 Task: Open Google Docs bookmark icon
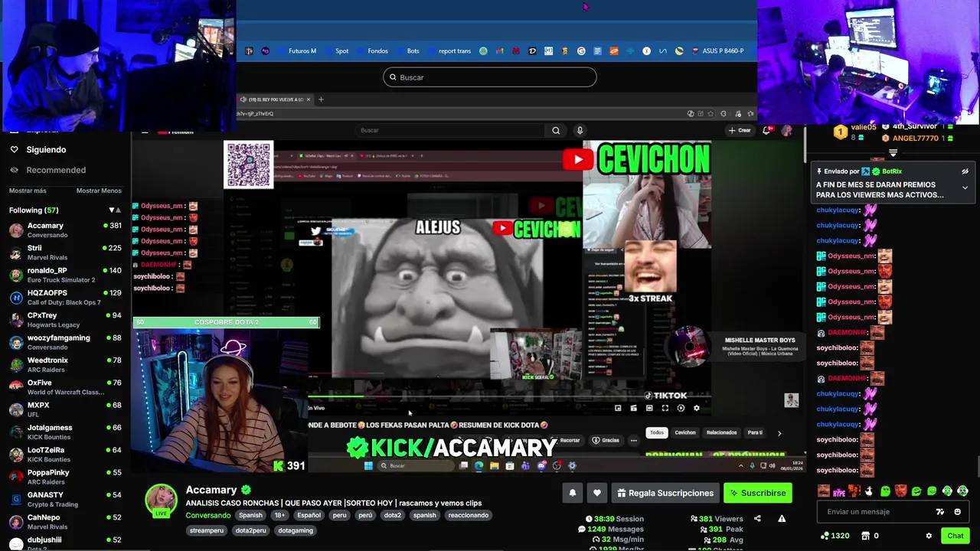coord(597,51)
